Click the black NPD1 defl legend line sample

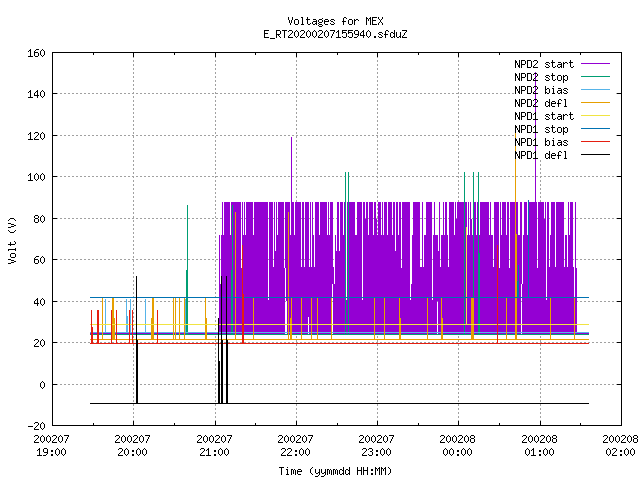pos(595,155)
